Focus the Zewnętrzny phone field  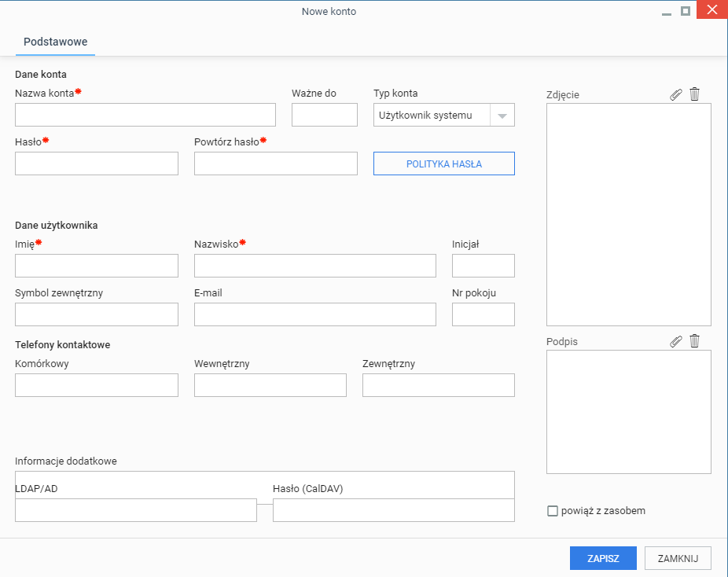(x=438, y=385)
